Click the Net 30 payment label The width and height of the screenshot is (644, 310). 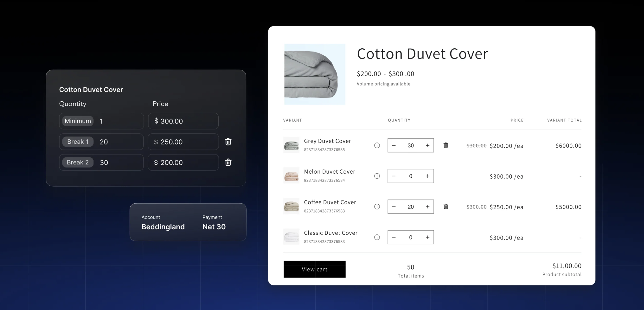(214, 227)
